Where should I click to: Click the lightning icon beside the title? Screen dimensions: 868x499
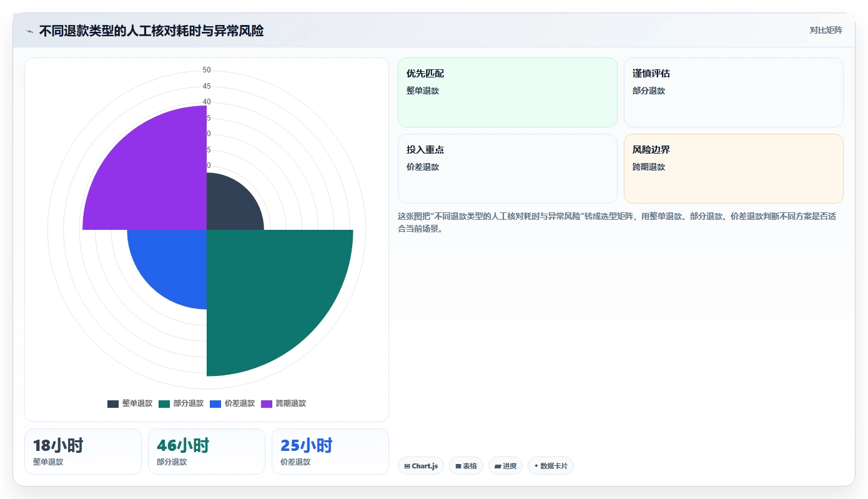29,31
